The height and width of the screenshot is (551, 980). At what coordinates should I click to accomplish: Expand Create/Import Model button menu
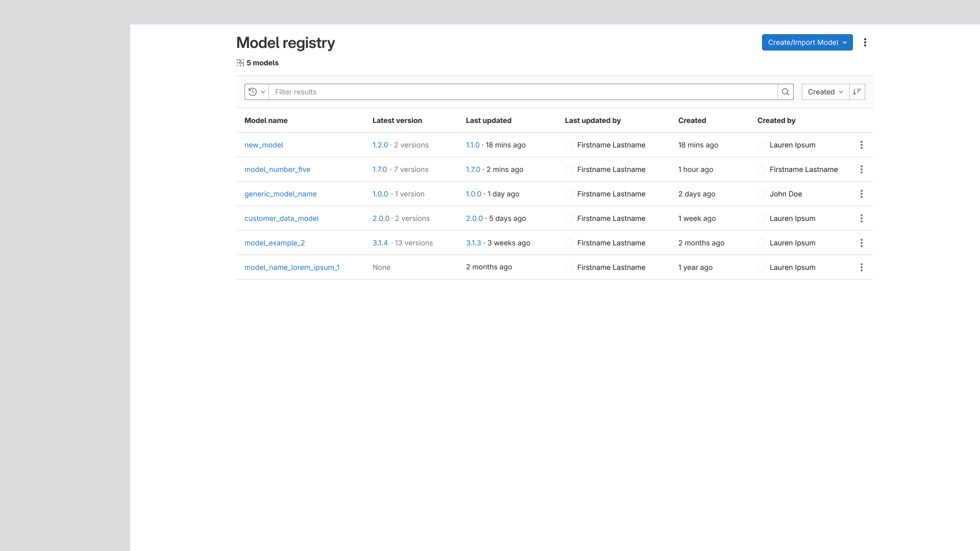(807, 42)
